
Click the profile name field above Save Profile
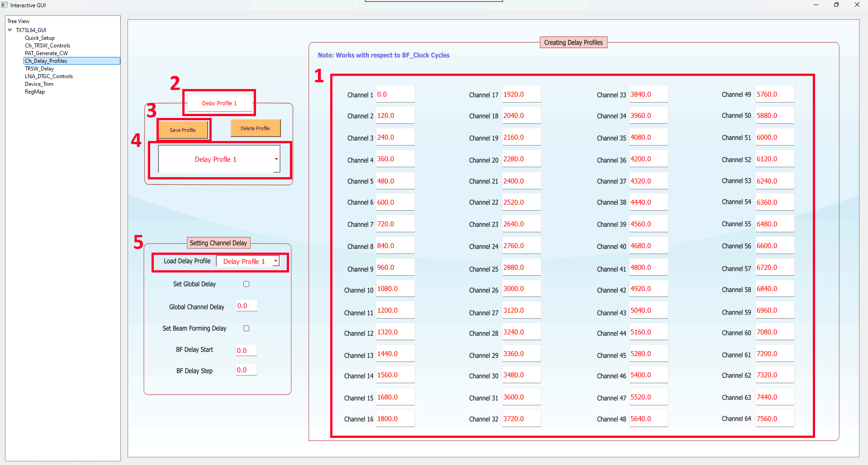coord(219,103)
